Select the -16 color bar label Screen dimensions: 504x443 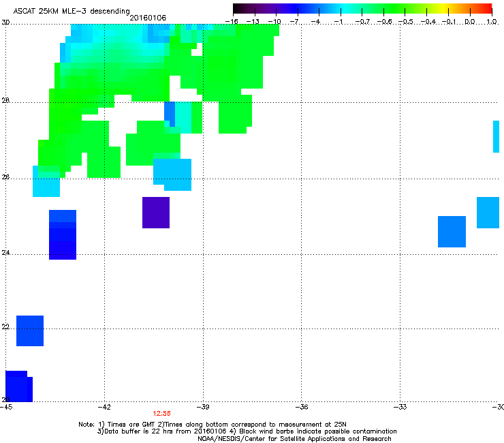[x=232, y=22]
